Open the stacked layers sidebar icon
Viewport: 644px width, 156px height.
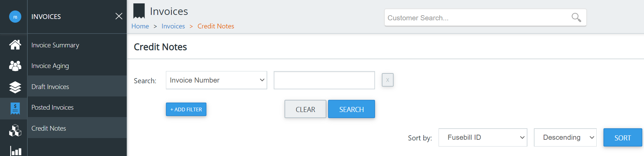point(15,87)
